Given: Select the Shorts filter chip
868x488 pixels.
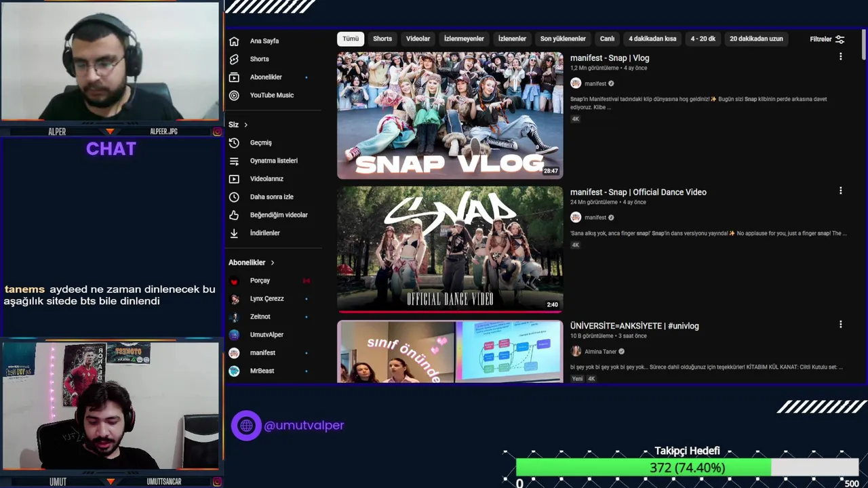Looking at the screenshot, I should pyautogui.click(x=382, y=39).
